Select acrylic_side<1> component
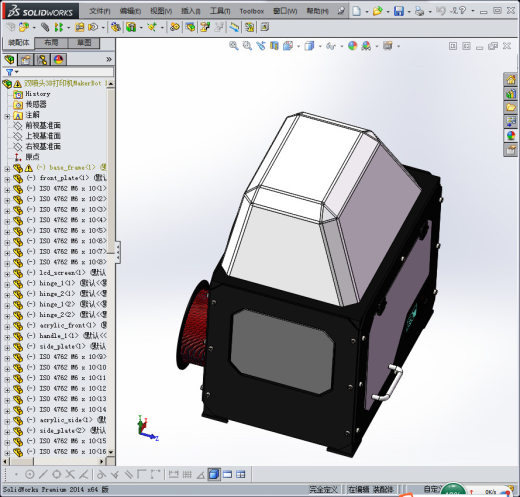This screenshot has width=520, height=497. (66, 420)
